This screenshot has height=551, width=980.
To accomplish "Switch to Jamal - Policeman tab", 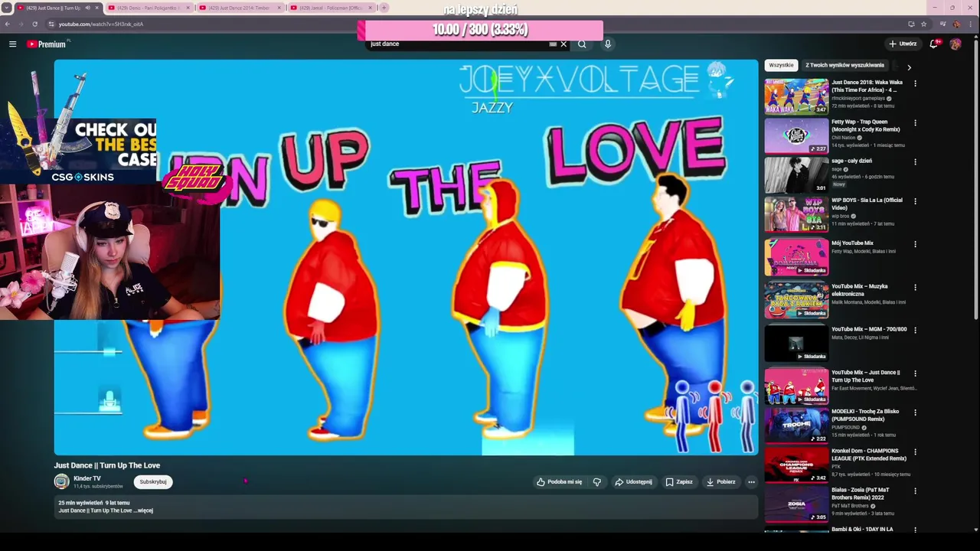I will (x=331, y=8).
